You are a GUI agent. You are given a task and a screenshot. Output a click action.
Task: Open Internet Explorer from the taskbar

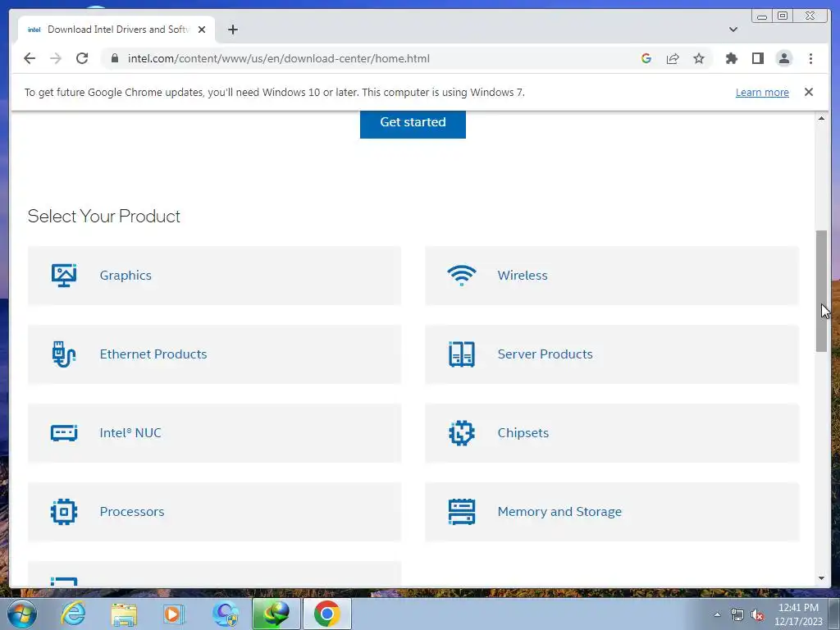(73, 614)
